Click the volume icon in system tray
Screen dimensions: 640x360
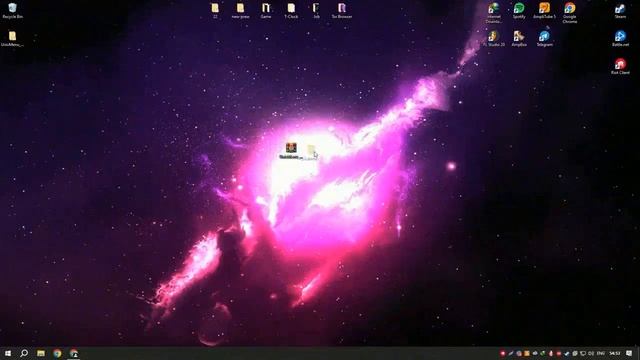tap(591, 353)
